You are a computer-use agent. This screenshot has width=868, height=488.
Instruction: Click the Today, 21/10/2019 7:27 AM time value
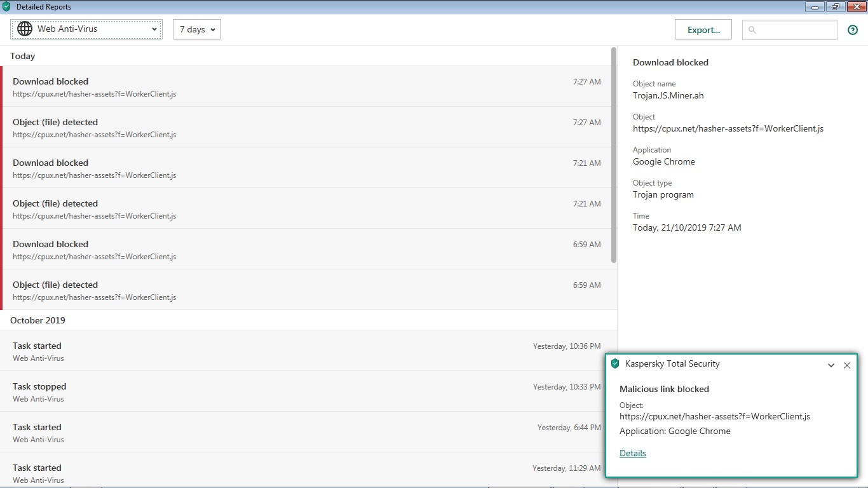pos(687,227)
